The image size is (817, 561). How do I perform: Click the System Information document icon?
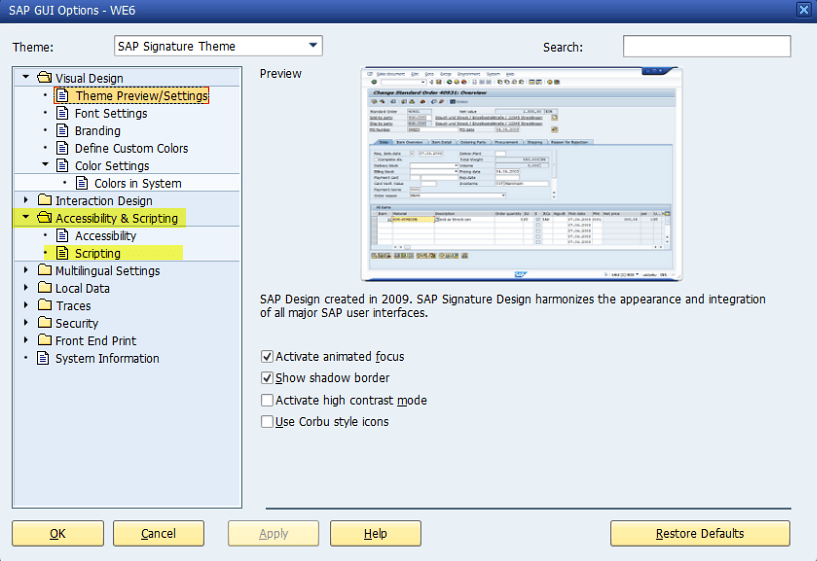[x=43, y=358]
